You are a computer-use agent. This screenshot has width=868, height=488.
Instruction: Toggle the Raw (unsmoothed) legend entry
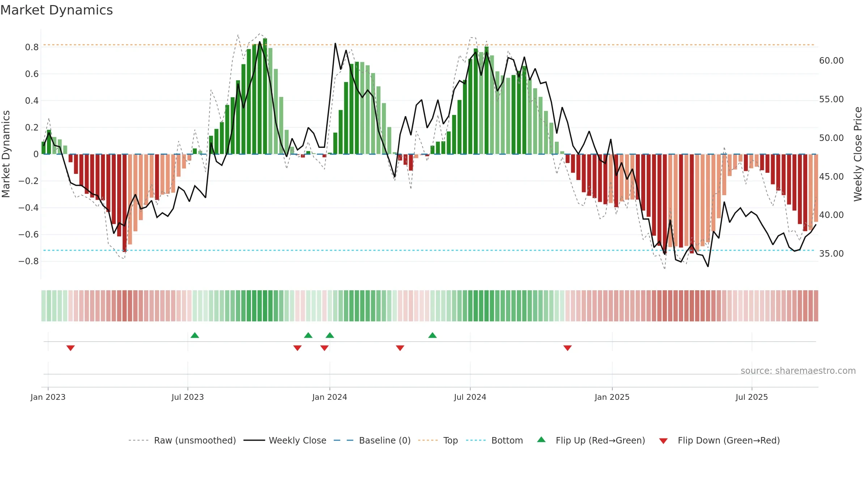182,440
